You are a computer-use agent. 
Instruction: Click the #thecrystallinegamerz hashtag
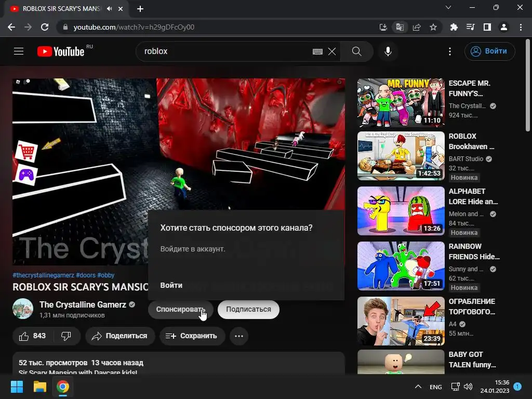click(x=43, y=275)
